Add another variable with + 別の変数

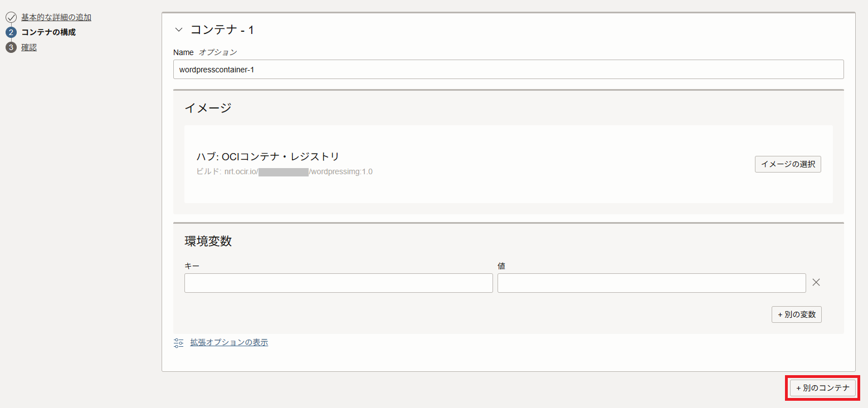pyautogui.click(x=796, y=314)
